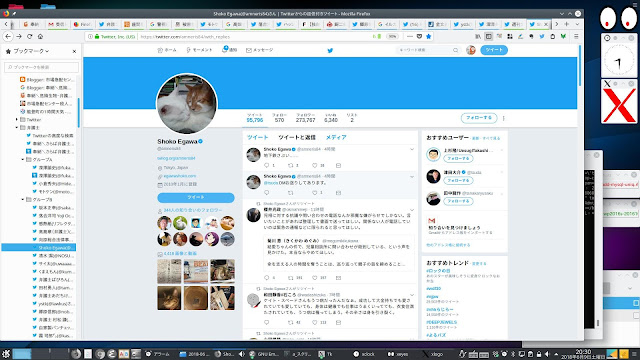Viewport: 640px width, 360px height.
Task: Collapse the グループB bookmark folder
Action: [x=22, y=200]
